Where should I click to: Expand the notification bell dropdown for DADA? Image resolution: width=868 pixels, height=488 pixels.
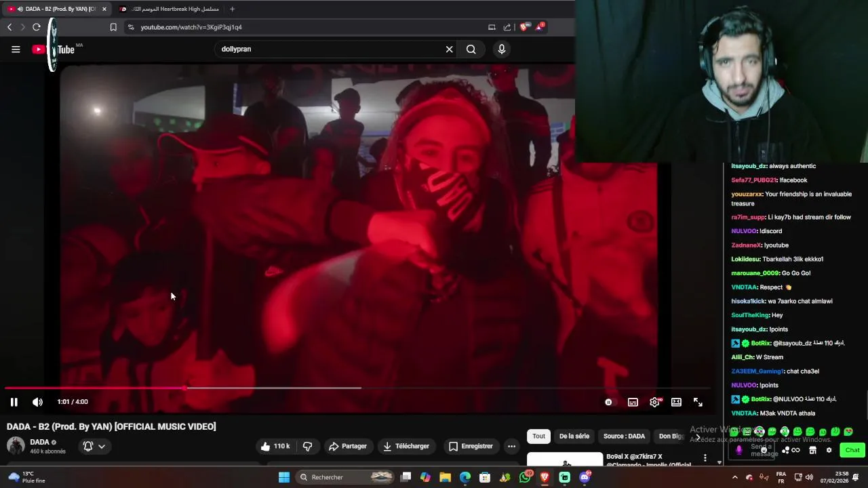point(94,446)
